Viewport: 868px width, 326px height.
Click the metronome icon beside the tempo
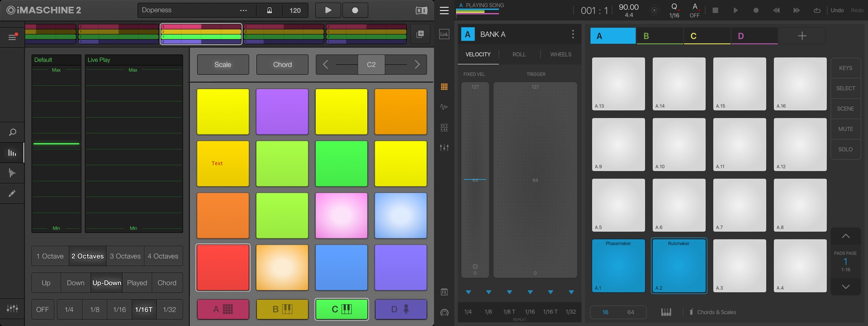pos(269,10)
